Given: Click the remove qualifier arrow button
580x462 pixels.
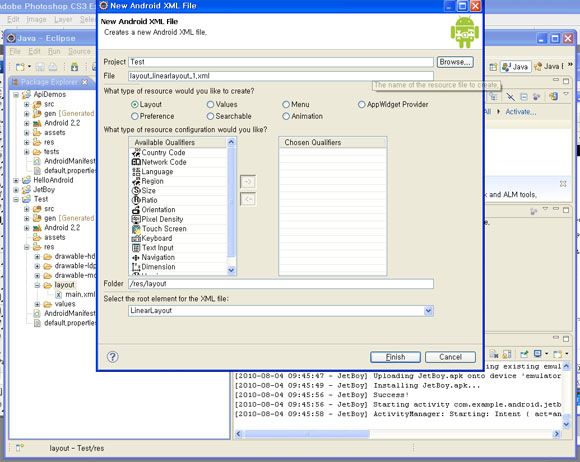Looking at the screenshot, I should pyautogui.click(x=248, y=199).
